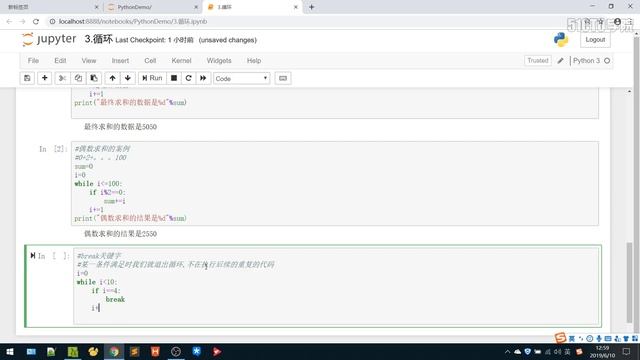The height and width of the screenshot is (360, 640).
Task: Open Chrome from the taskbar
Action: coord(114,351)
